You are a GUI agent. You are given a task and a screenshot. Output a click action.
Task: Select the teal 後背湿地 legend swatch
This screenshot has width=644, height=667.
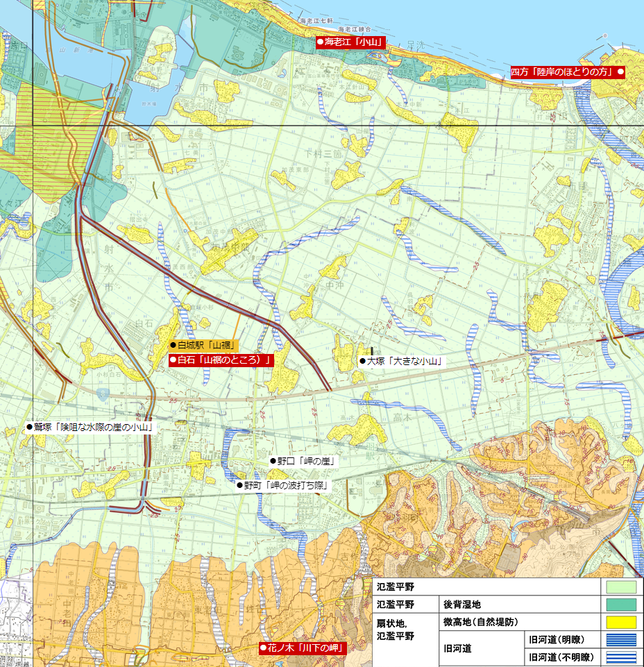click(621, 605)
